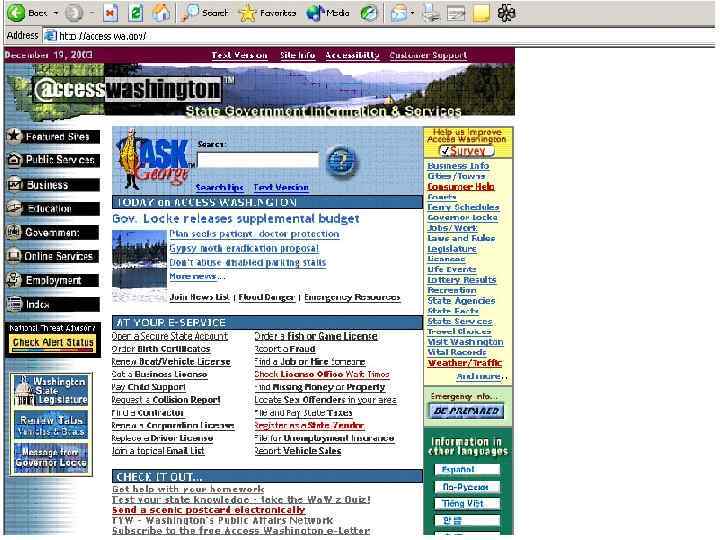Viewport: 720px width, 540px height.
Task: Open the Join News List link
Action: (199, 297)
